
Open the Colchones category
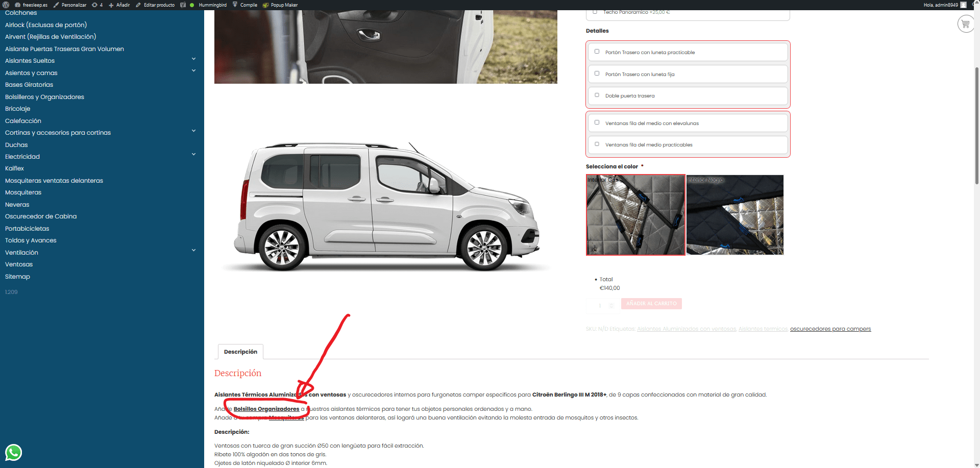(x=21, y=13)
